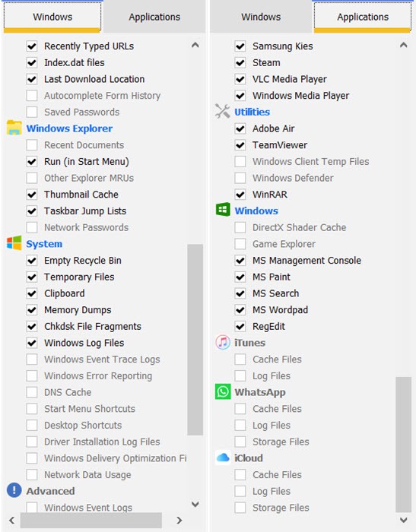Uncheck Windows Log Files

point(32,343)
